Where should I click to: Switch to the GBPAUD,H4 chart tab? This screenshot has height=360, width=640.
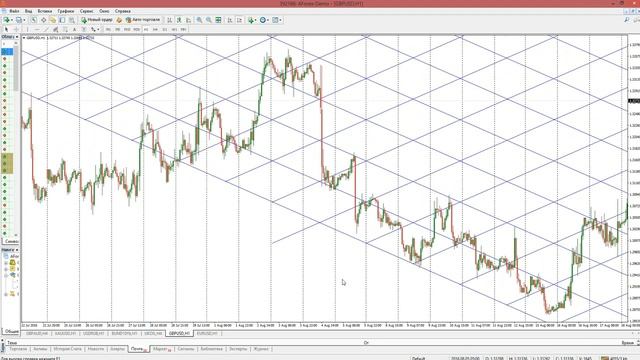point(37,333)
